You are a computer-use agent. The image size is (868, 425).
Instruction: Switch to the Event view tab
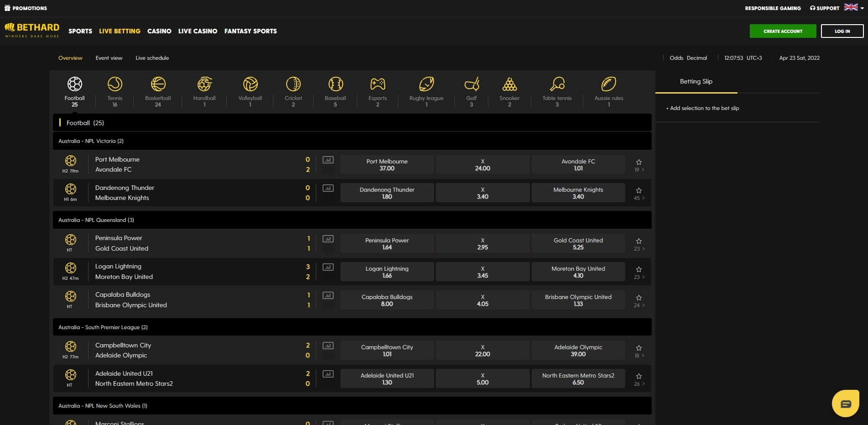coord(109,58)
